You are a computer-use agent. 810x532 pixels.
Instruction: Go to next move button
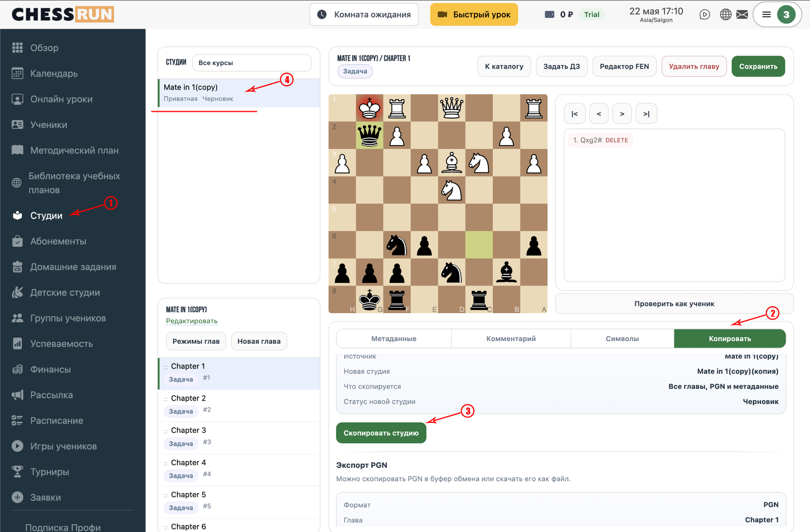622,114
